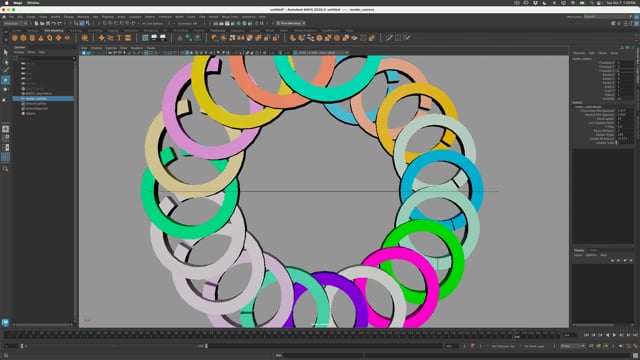Select defaultLightSet in the Outliner
This screenshot has width=640, height=360.
[36, 104]
